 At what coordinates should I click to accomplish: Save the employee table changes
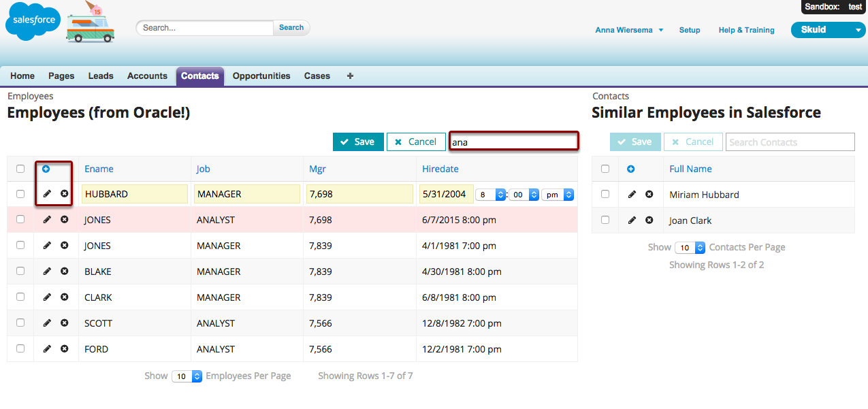[x=358, y=142]
